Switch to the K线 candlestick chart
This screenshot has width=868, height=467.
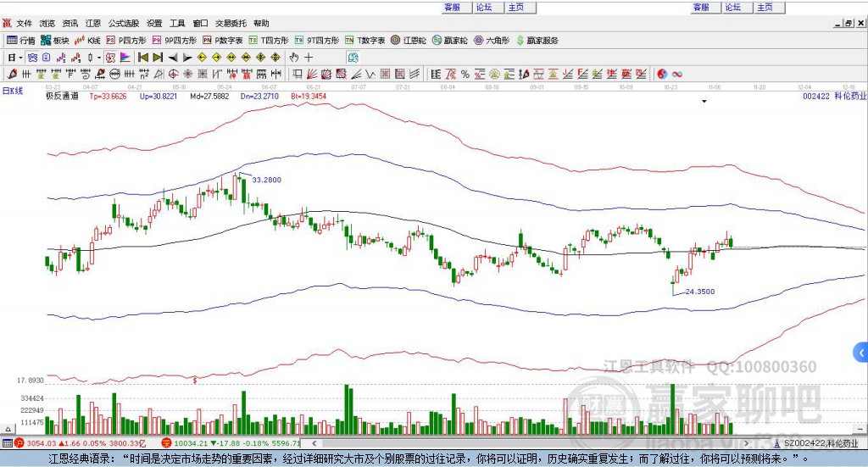click(x=87, y=41)
